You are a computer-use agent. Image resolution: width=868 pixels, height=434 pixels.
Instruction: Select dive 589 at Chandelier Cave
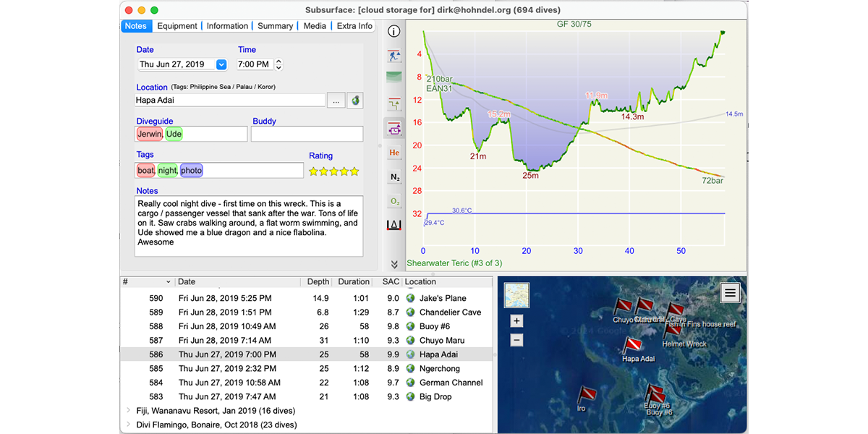(289, 312)
